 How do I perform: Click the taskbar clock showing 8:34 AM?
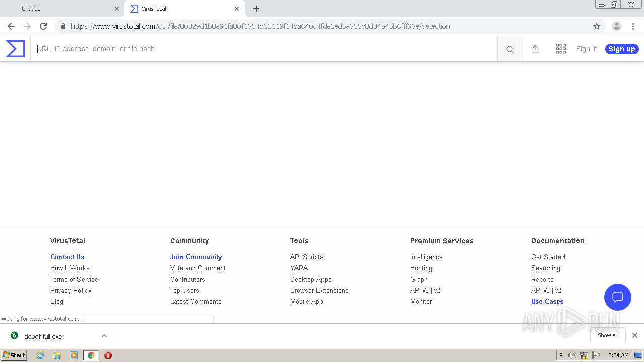pyautogui.click(x=618, y=355)
